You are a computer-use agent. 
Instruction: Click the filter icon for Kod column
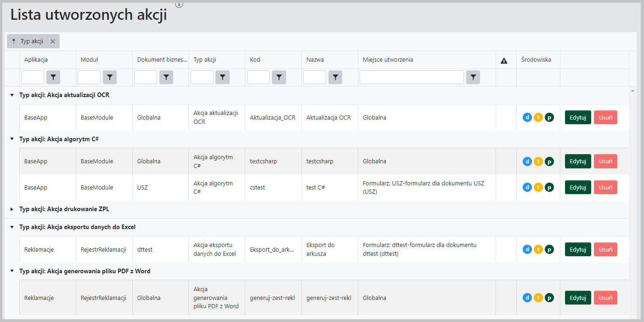click(x=279, y=78)
